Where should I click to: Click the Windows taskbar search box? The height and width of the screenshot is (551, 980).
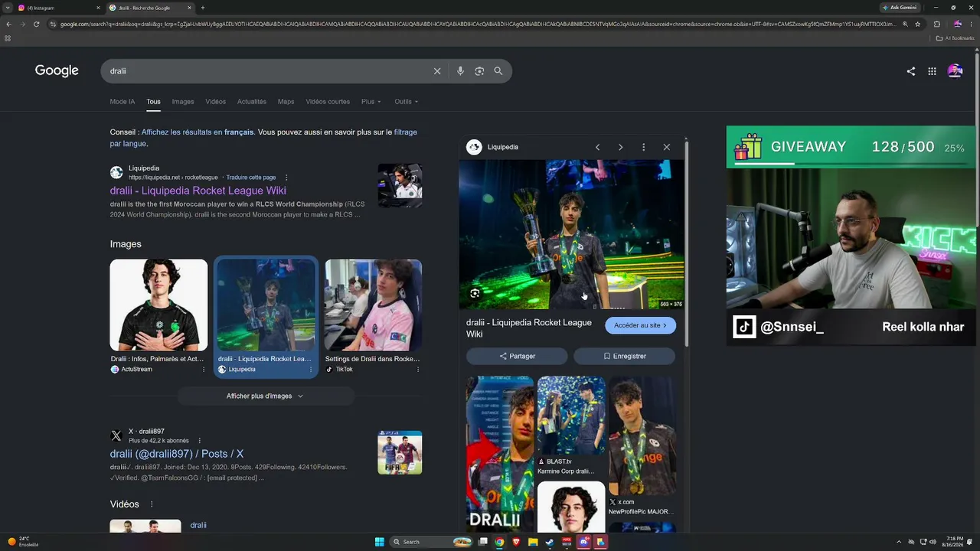[x=431, y=542]
